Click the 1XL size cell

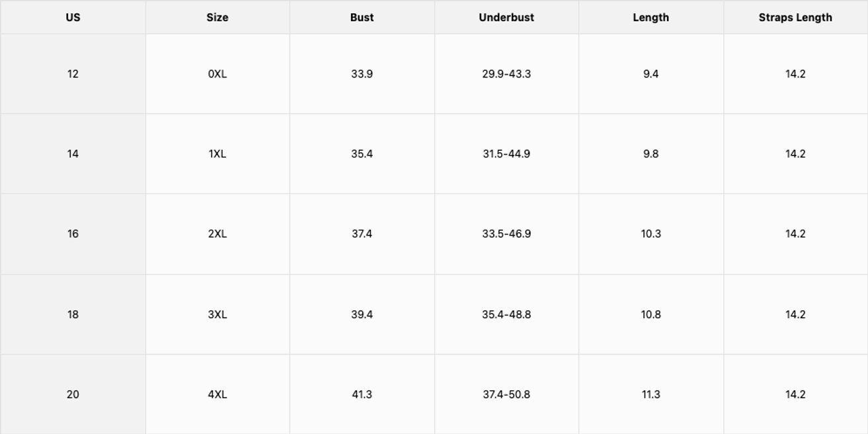(217, 154)
